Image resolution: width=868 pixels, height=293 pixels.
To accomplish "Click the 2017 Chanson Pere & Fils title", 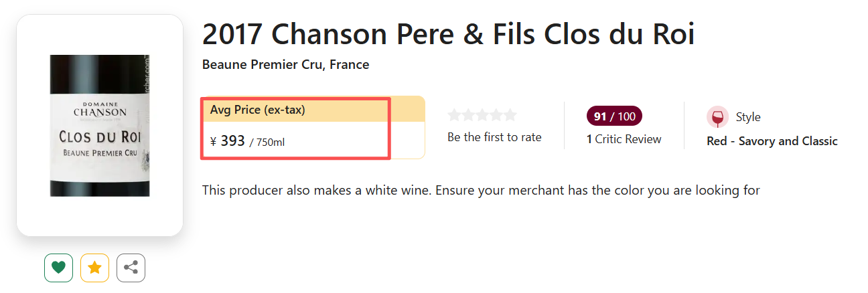I will [x=448, y=34].
